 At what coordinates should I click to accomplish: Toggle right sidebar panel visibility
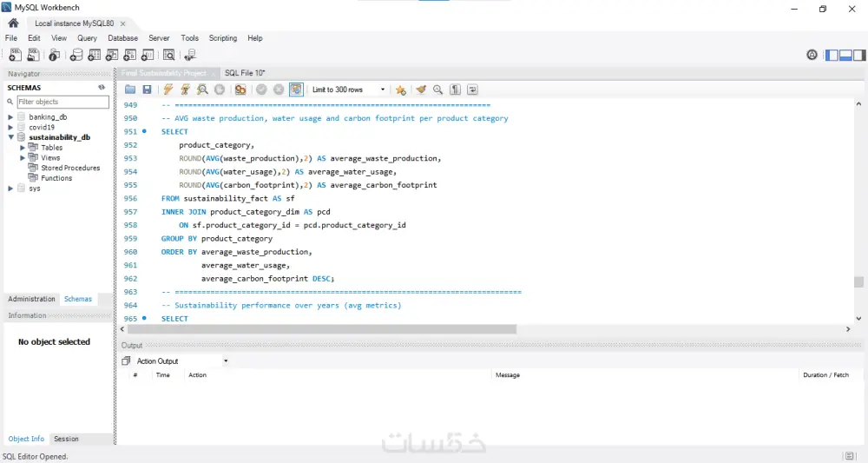(x=859, y=55)
